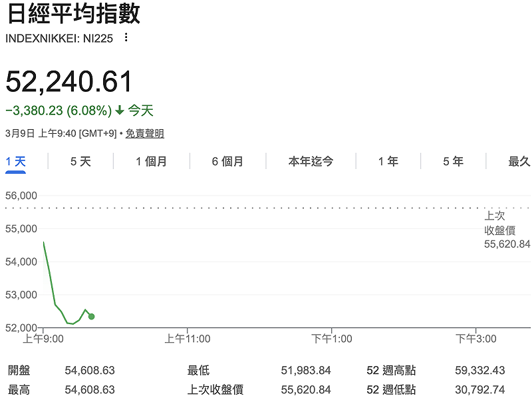Select the 1個月 chart period
Image resolution: width=532 pixels, height=396 pixels.
pos(151,161)
